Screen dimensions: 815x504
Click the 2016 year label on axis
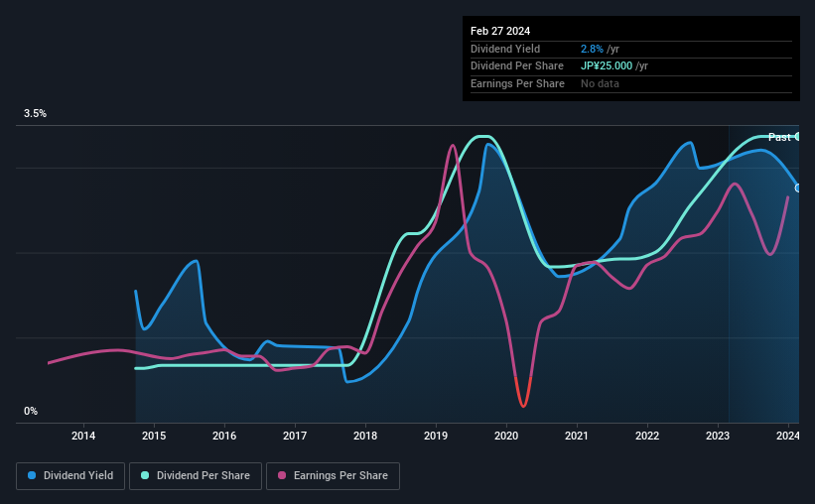[224, 436]
